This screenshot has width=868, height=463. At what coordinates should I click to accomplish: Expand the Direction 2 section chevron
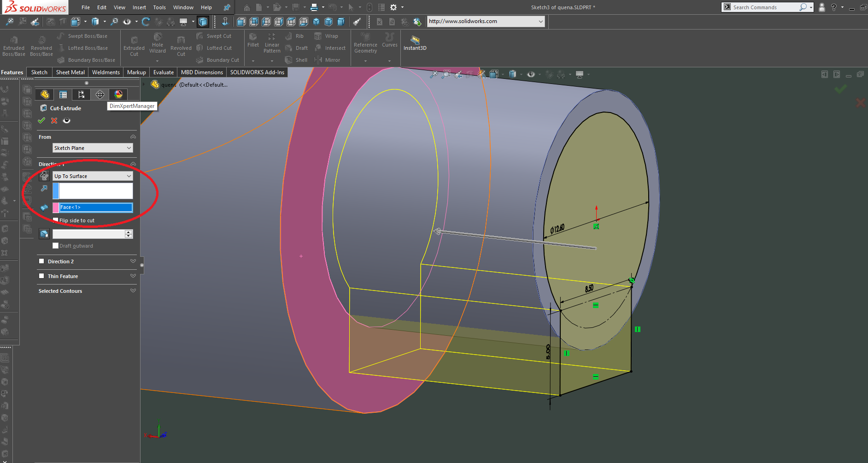point(133,261)
